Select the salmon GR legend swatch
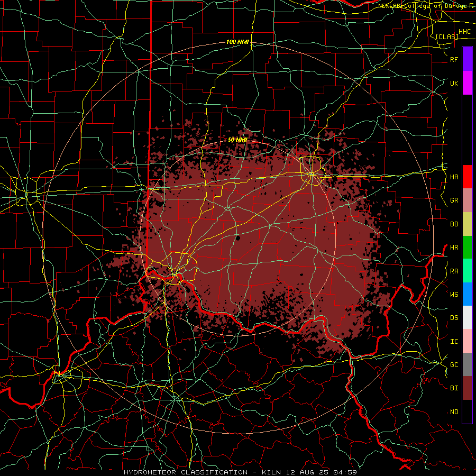The height and width of the screenshot is (476, 476). click(x=467, y=200)
